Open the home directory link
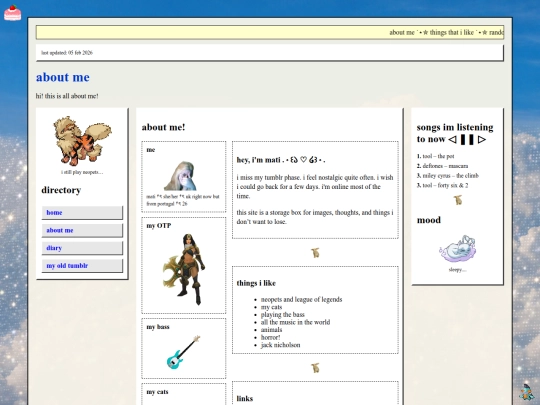This screenshot has height=405, width=540. click(x=82, y=212)
